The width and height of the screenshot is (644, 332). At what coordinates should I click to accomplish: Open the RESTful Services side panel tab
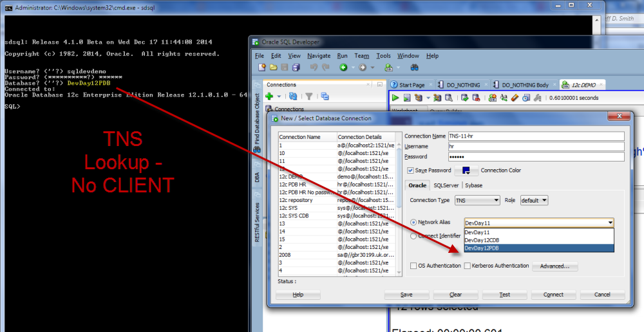pyautogui.click(x=257, y=222)
